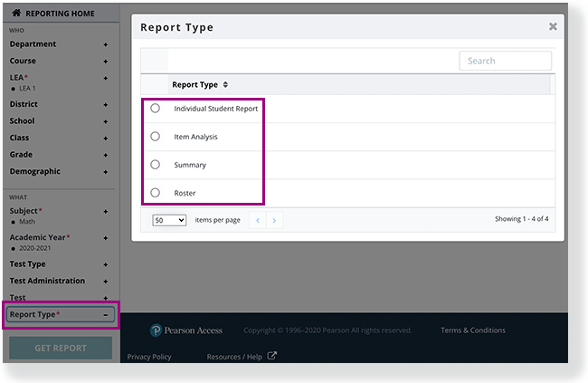This screenshot has height=383, width=588.
Task: Select Item Analysis radio button
Action: pyautogui.click(x=155, y=137)
